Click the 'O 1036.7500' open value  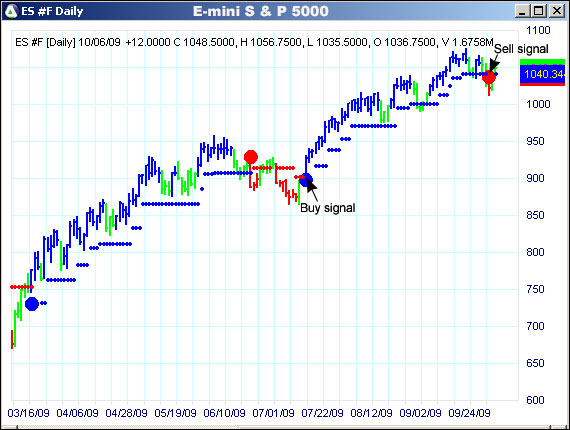[x=405, y=42]
